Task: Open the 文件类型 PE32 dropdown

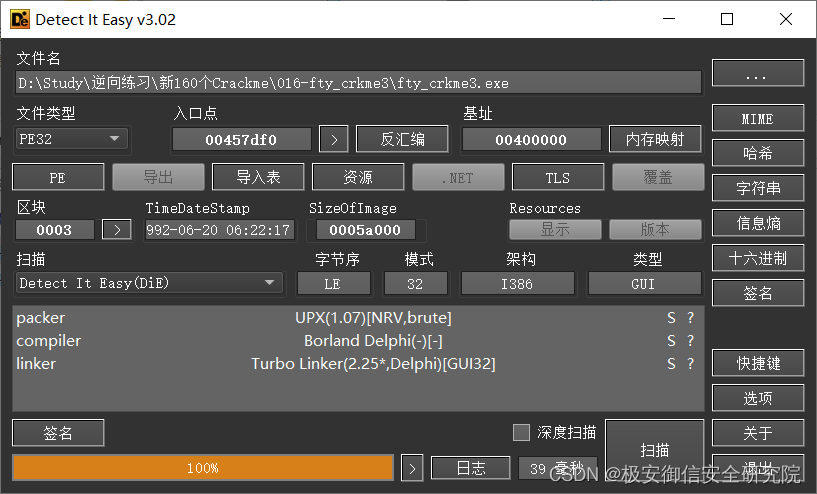Action: (x=72, y=139)
